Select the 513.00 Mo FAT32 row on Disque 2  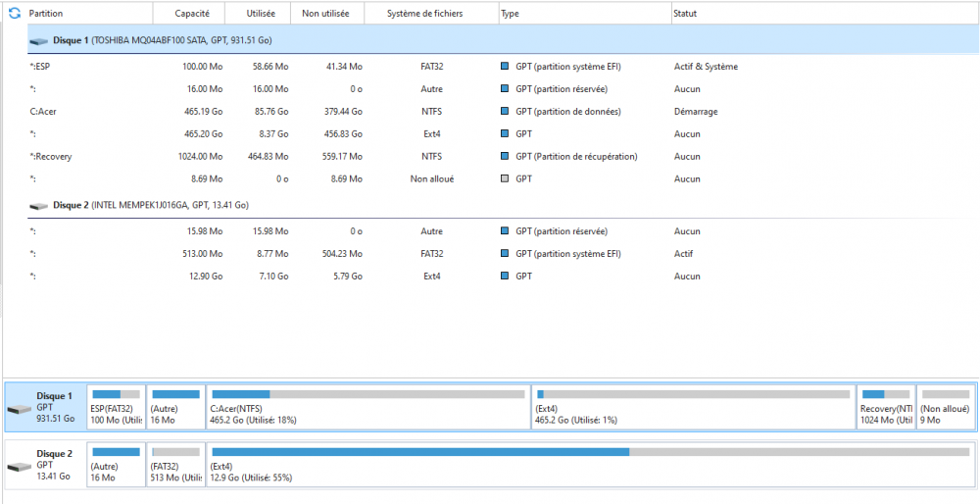point(294,254)
